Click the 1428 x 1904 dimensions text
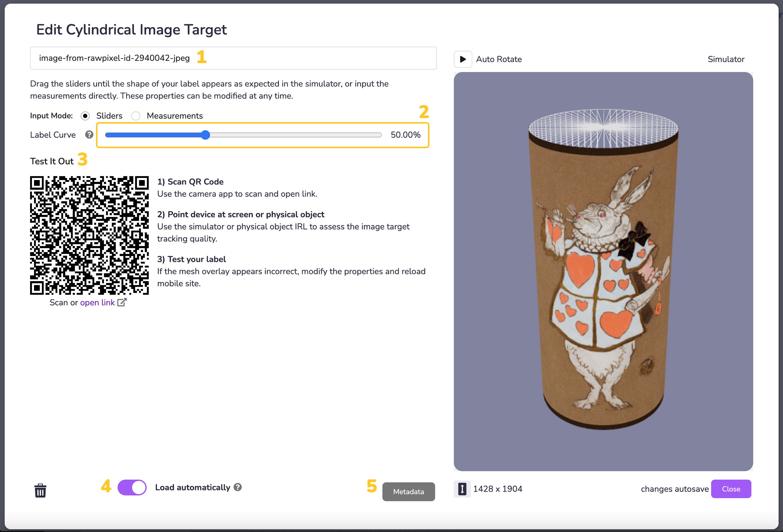This screenshot has height=532, width=783. 497,489
